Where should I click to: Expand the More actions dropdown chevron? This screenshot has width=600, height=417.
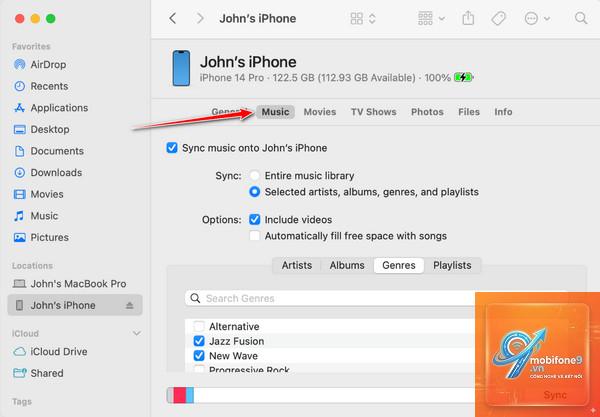tap(547, 18)
